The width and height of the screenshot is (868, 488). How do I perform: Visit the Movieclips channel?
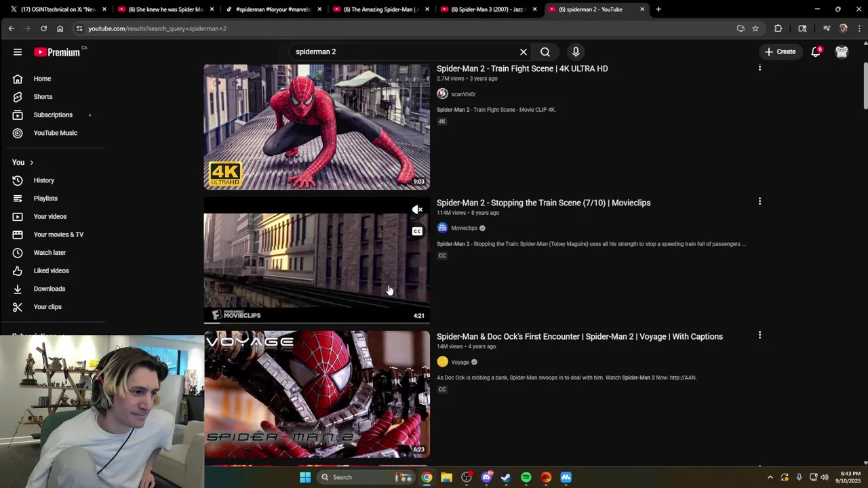pyautogui.click(x=464, y=228)
